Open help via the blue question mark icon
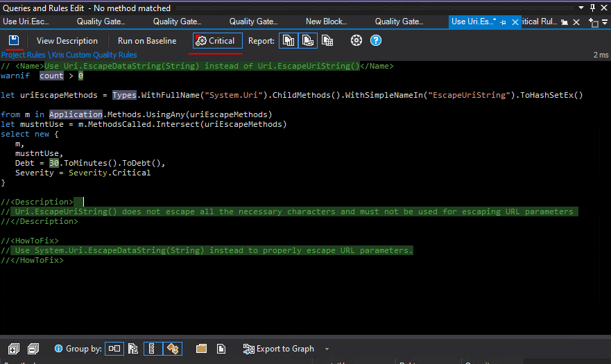 click(x=376, y=40)
